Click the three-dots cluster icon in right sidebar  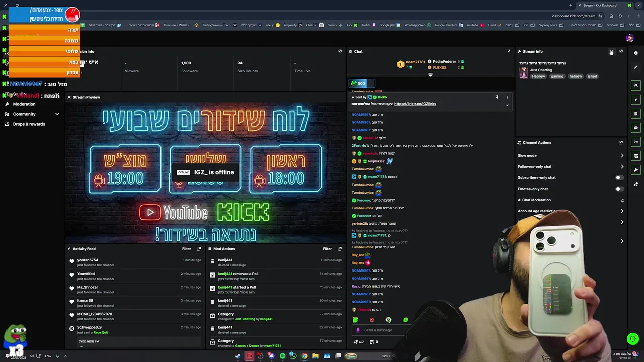click(x=636, y=184)
